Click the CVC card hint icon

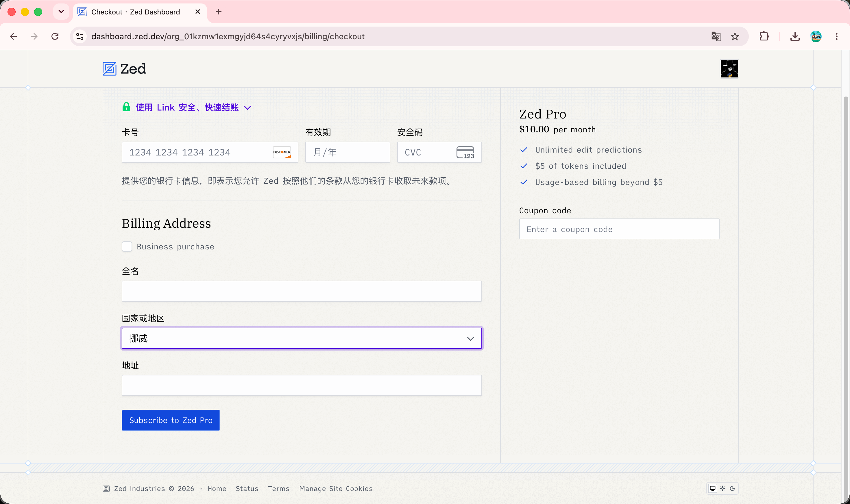(465, 152)
